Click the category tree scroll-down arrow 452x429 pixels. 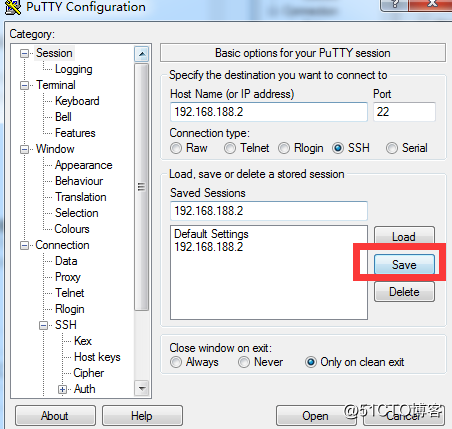(142, 388)
